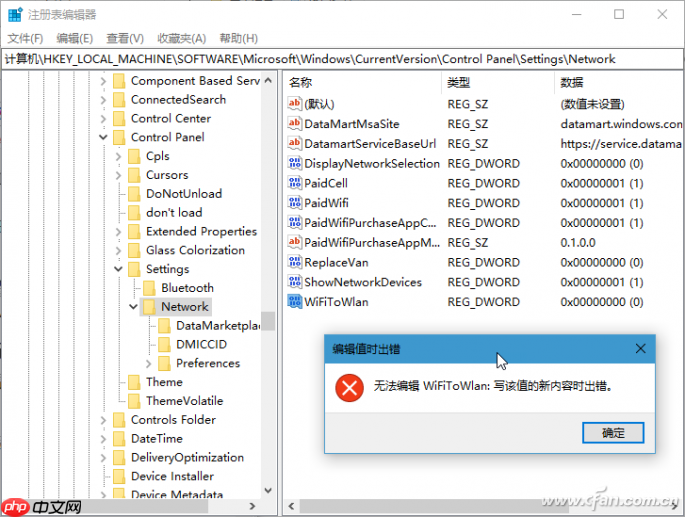Collapse the Network key

click(133, 307)
